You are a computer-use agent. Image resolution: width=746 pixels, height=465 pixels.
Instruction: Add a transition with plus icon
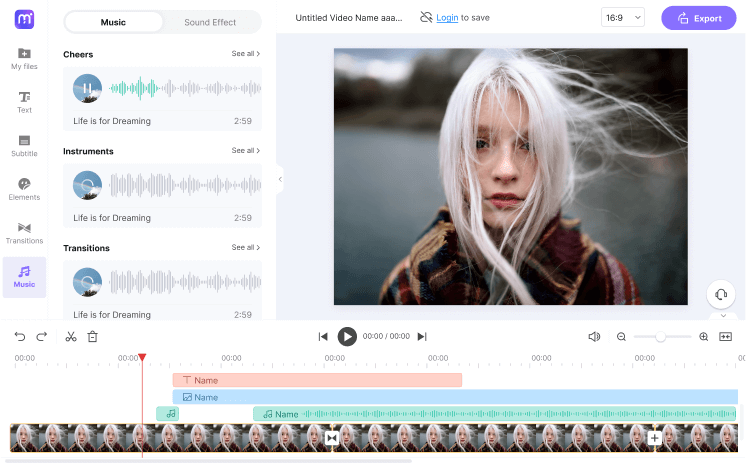[x=655, y=438]
